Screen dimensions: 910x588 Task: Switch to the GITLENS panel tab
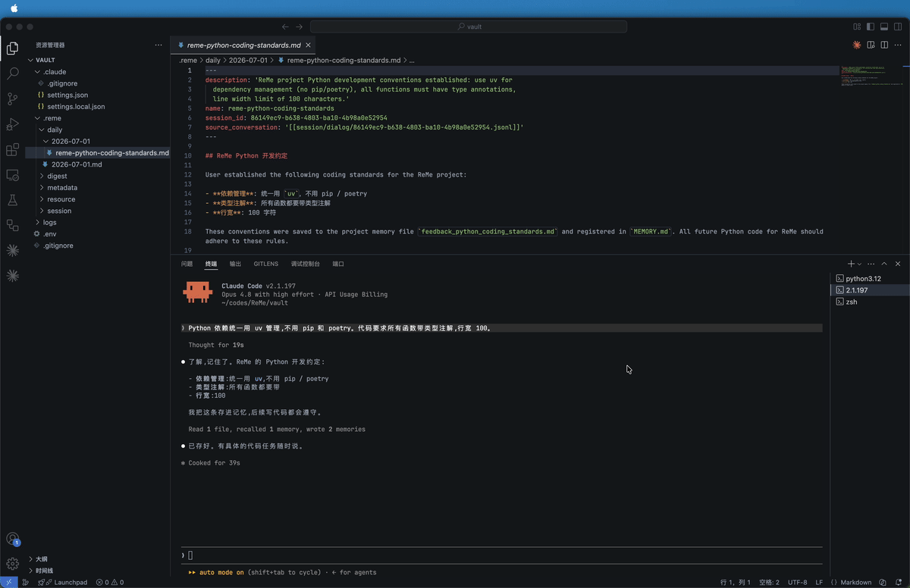pos(266,264)
